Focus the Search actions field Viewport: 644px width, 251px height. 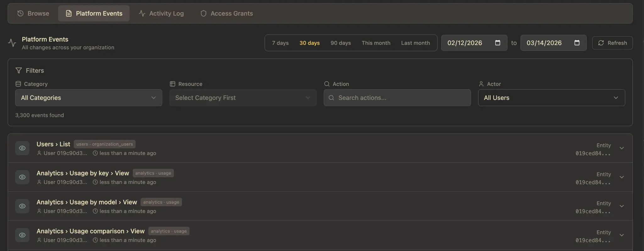pos(397,98)
